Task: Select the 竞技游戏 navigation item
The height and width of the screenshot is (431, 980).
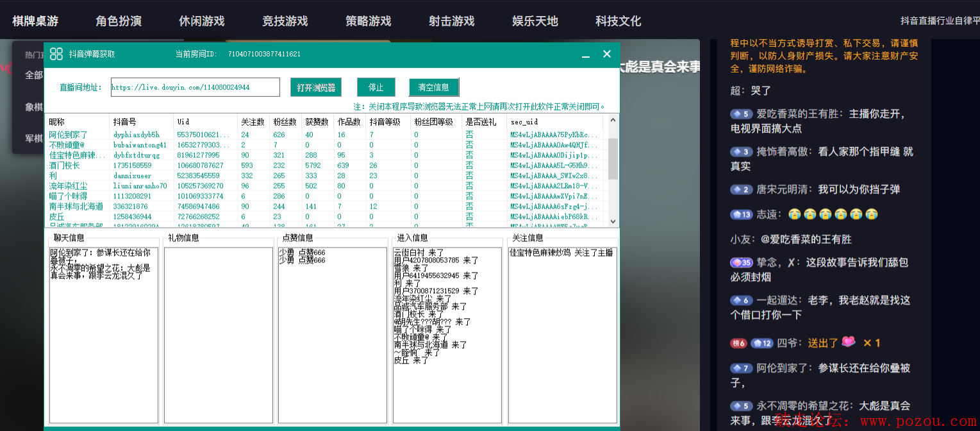Action: (285, 21)
